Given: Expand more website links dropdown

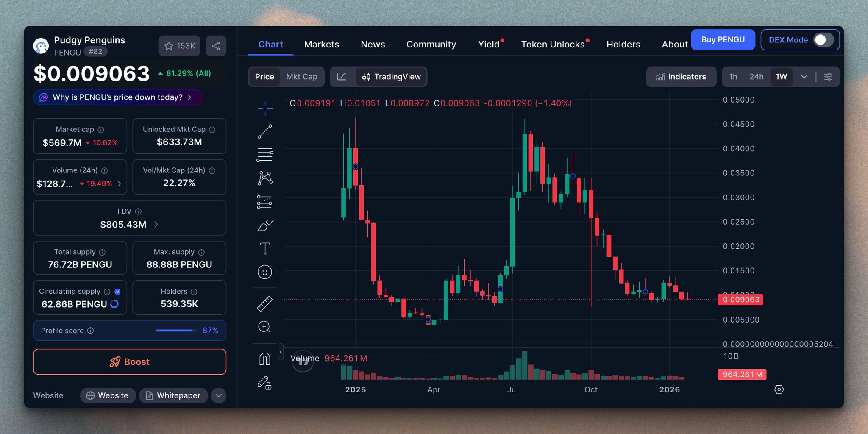Looking at the screenshot, I should 219,395.
